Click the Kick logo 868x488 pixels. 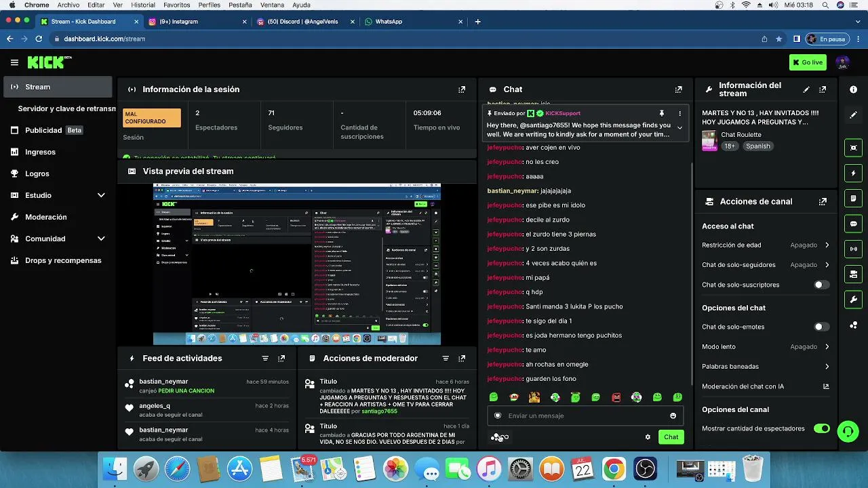click(x=49, y=62)
